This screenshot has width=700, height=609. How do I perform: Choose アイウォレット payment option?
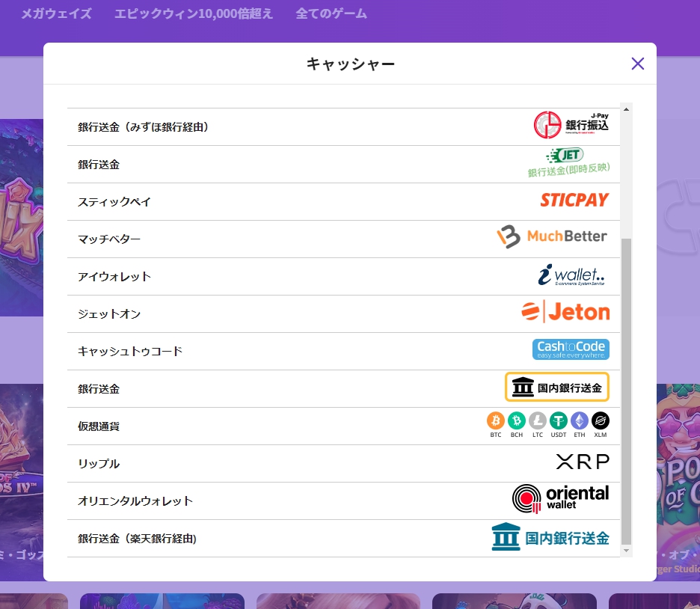(343, 277)
